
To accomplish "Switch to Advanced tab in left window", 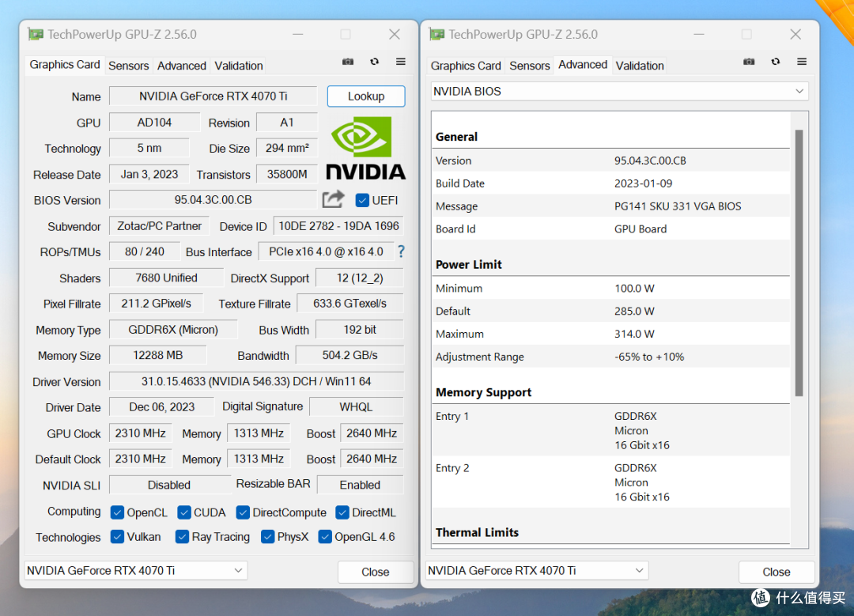I will point(182,66).
